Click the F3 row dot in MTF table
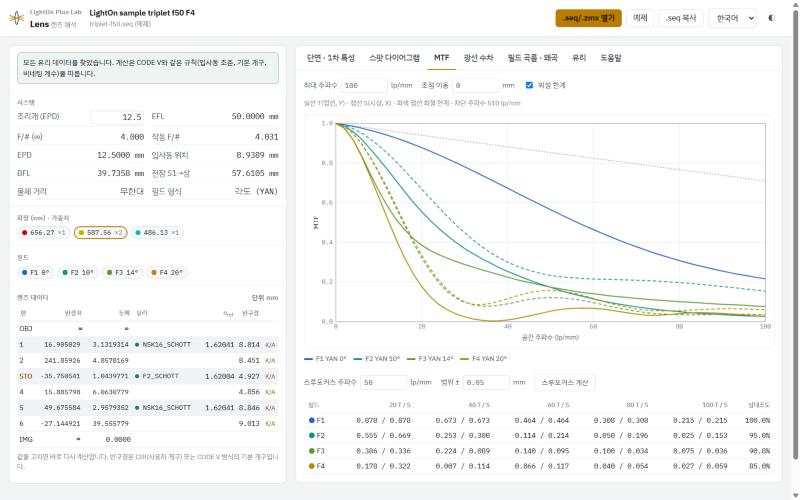The height and width of the screenshot is (500, 800). (x=312, y=451)
